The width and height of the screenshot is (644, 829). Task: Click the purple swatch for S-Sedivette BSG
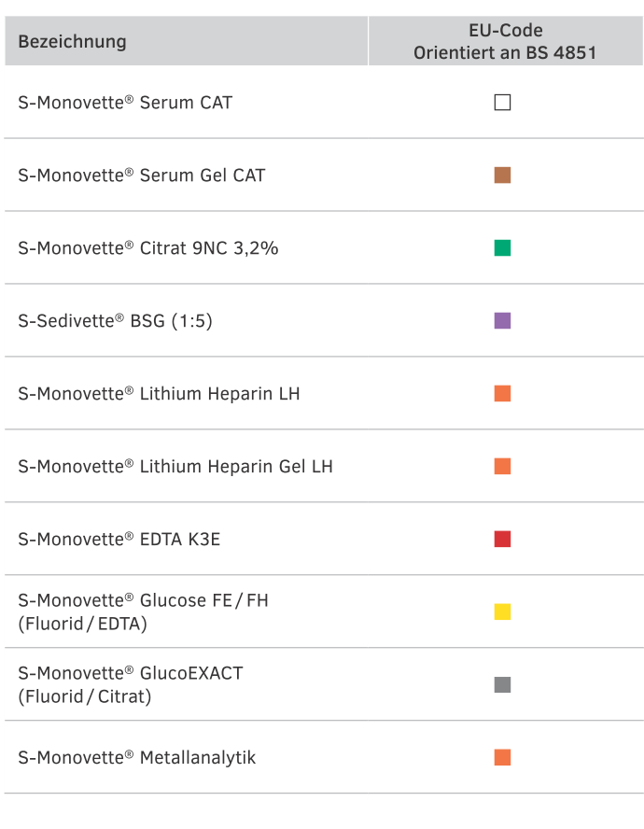point(502,321)
